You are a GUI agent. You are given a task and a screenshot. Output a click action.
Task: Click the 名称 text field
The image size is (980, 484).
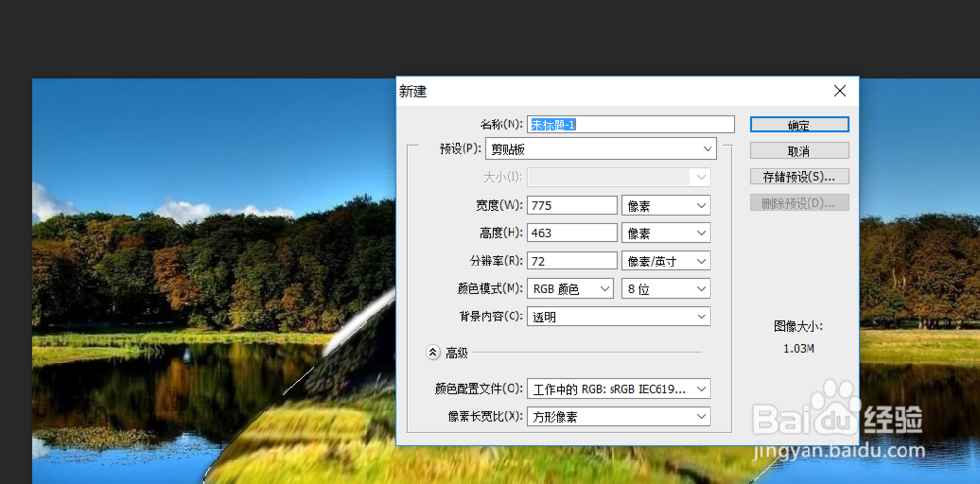631,124
